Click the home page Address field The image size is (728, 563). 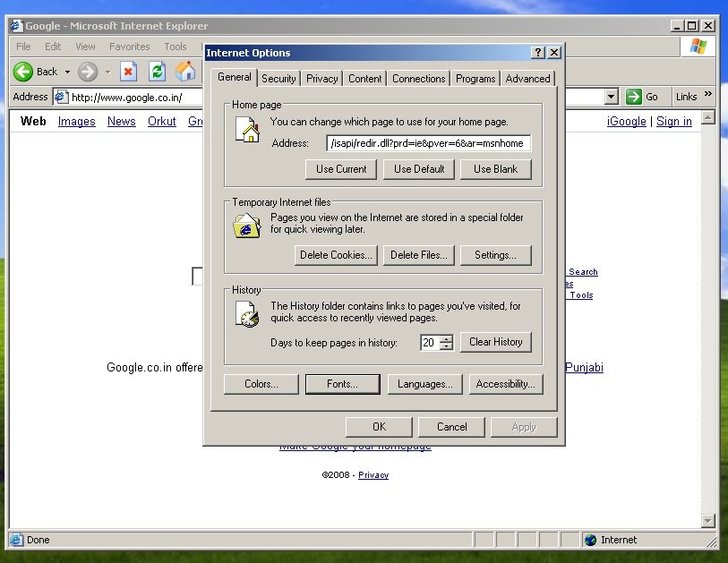429,143
